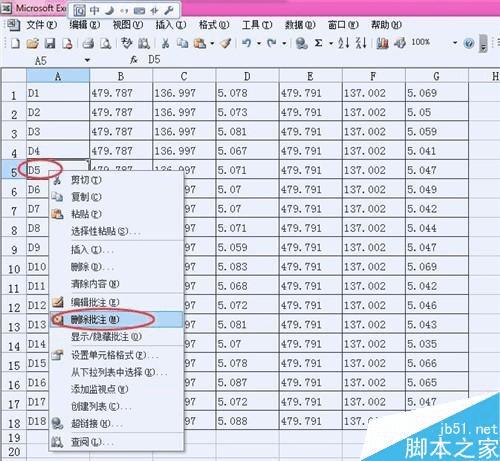Click the Chart Wizard icon
Viewport: 500px width, 461px height.
tap(382, 43)
